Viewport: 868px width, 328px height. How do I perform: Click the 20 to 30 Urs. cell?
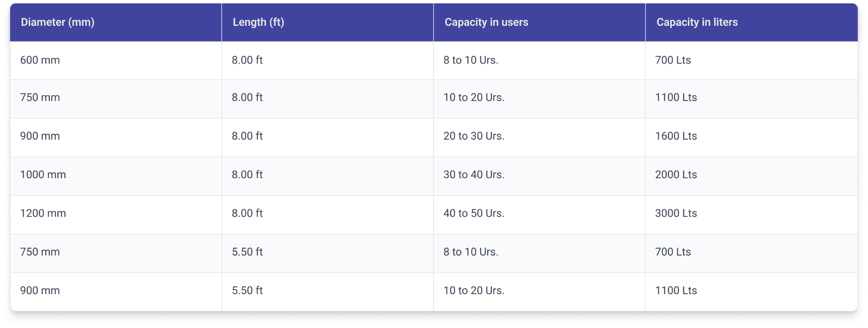[473, 136]
